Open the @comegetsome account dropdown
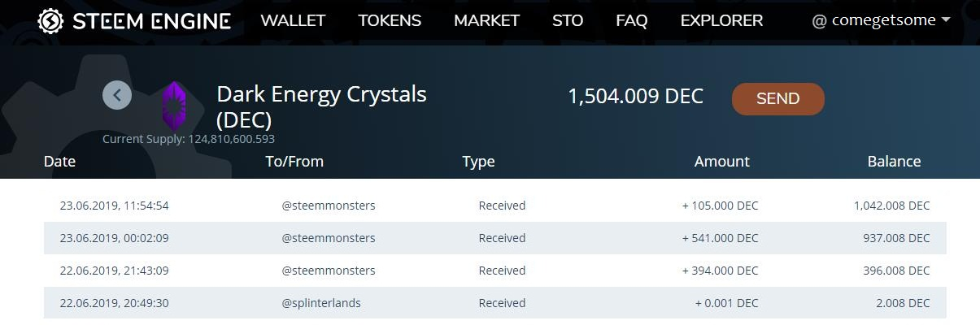The image size is (980, 325). pyautogui.click(x=881, y=21)
